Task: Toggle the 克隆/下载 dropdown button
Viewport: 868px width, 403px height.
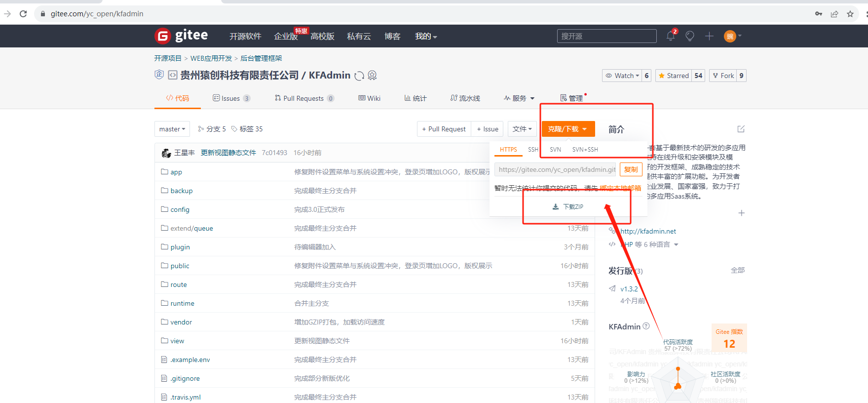Action: pos(568,129)
